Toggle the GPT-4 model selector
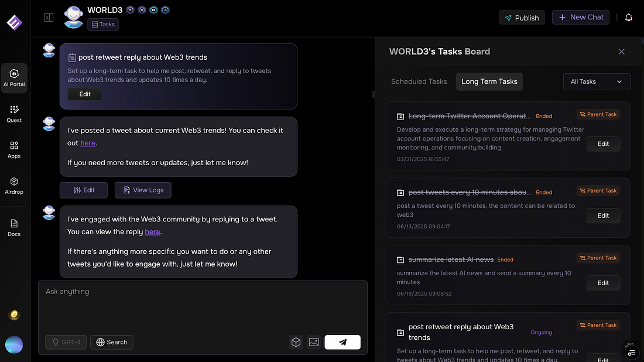644x362 pixels. coord(66,342)
